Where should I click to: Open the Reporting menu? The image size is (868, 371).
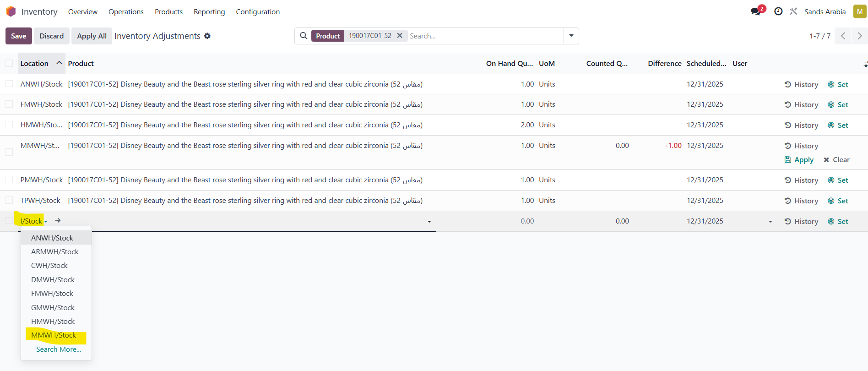tap(209, 11)
